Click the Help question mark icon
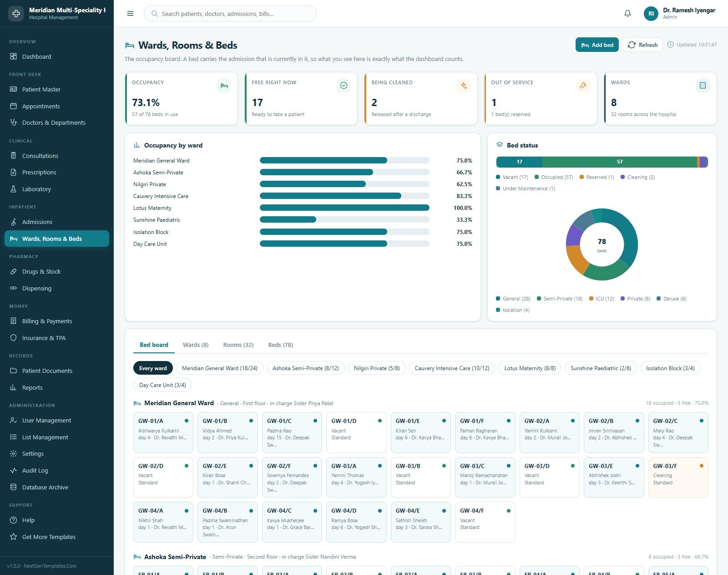Image resolution: width=728 pixels, height=575 pixels. click(x=14, y=520)
